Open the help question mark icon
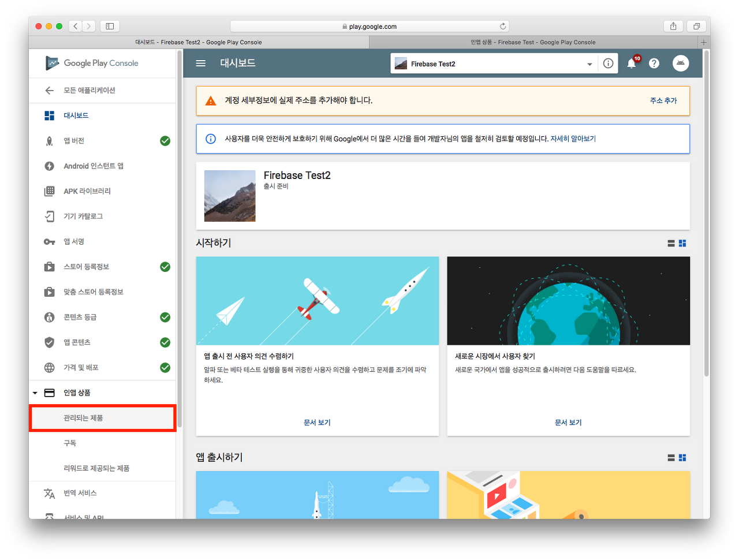The width and height of the screenshot is (739, 560). [x=654, y=64]
